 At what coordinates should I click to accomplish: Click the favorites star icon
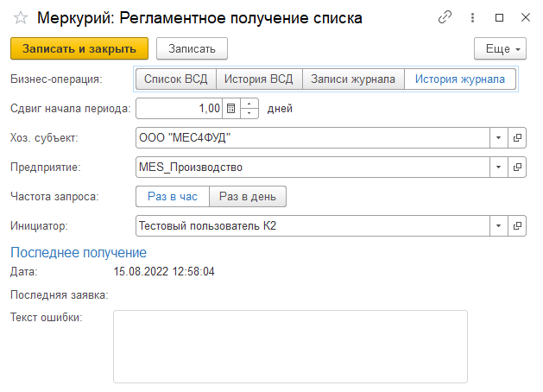(20, 18)
